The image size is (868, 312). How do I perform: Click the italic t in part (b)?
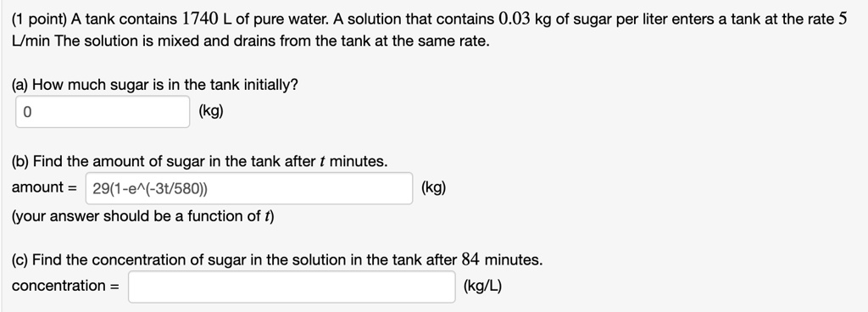pos(322,162)
